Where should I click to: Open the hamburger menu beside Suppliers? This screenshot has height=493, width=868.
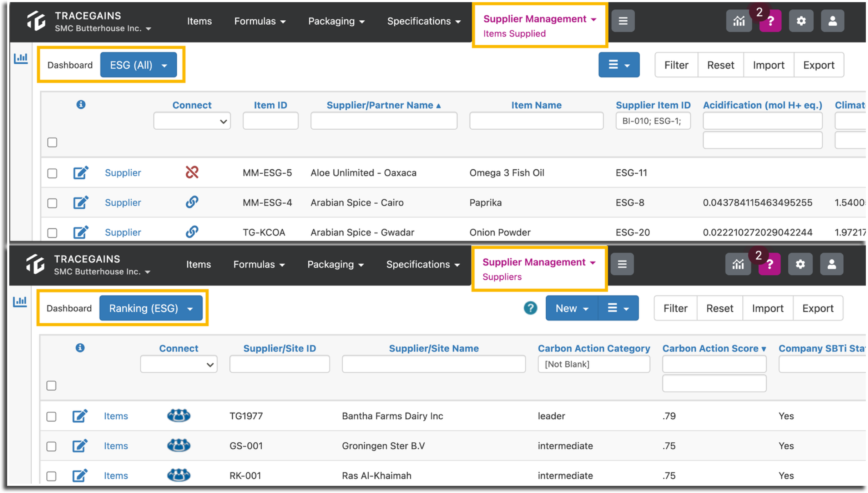(x=622, y=264)
